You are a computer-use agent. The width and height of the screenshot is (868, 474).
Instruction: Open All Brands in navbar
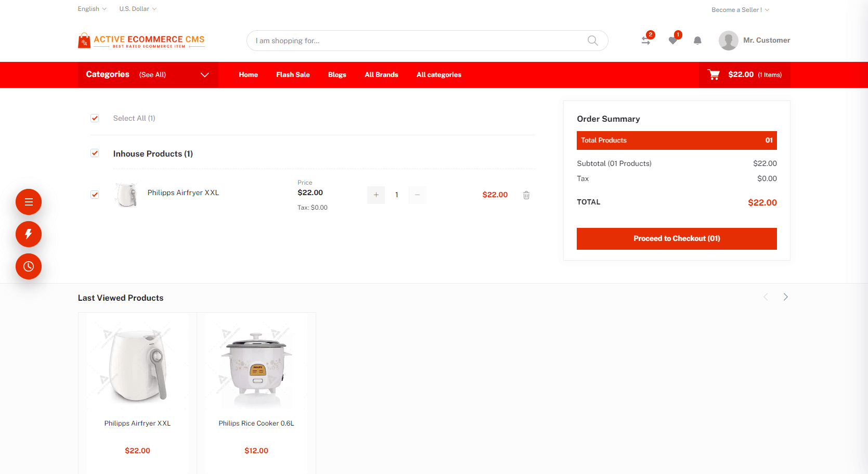pos(381,75)
